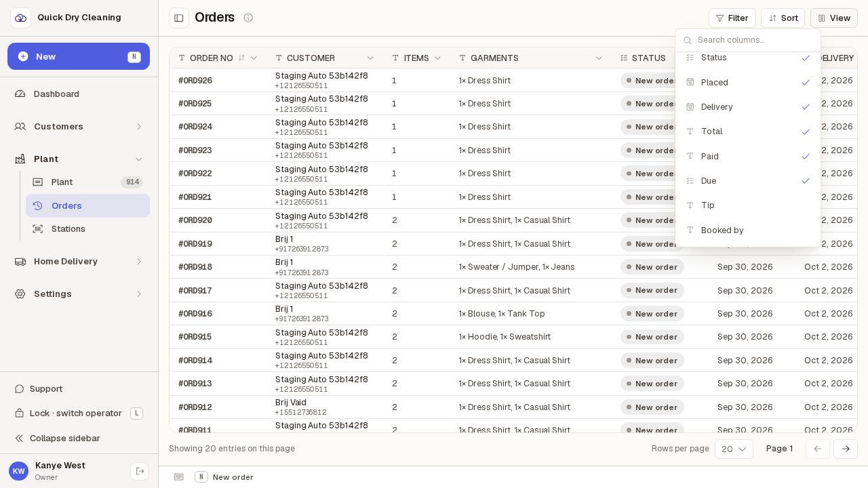The height and width of the screenshot is (488, 868).
Task: Click the logout icon beside Kanye West
Action: 140,471
